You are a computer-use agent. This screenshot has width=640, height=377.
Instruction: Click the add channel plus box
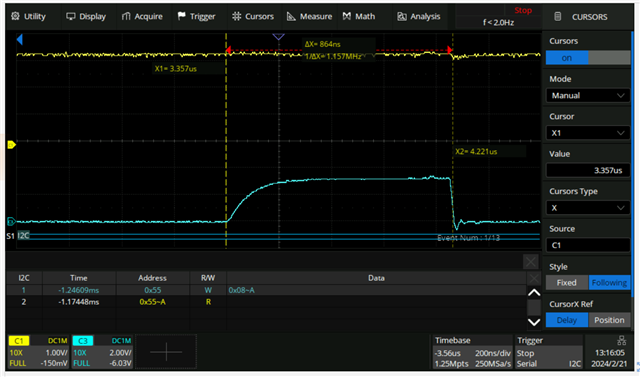(x=166, y=351)
